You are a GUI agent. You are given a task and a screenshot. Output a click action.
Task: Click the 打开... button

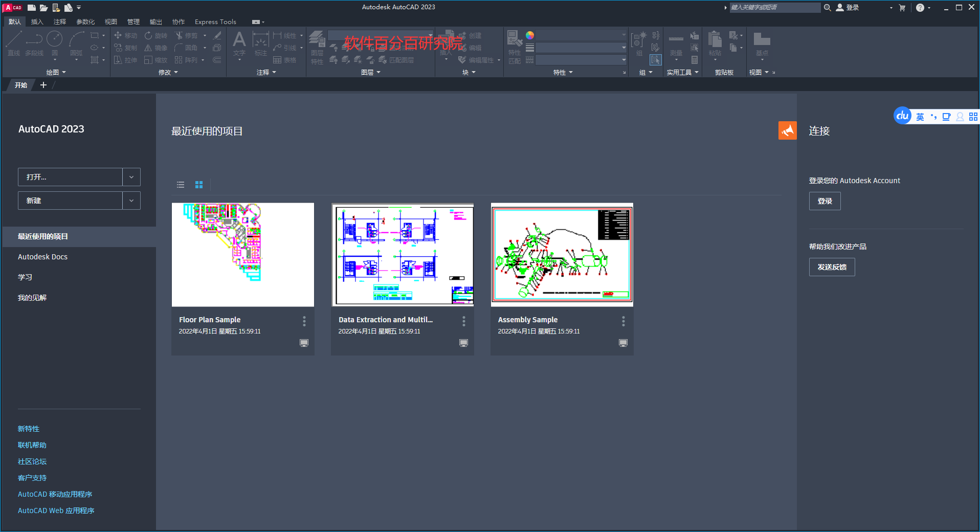[70, 177]
